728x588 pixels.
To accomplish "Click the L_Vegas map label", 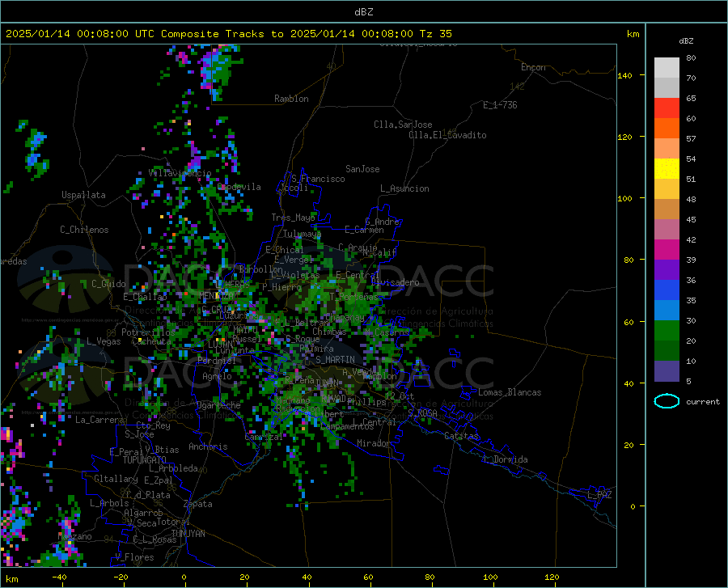I will [x=104, y=341].
